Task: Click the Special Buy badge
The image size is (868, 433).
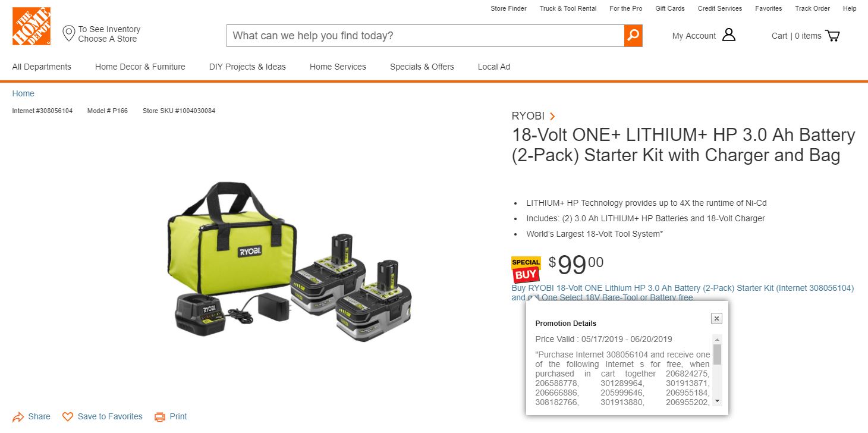Action: [x=526, y=270]
